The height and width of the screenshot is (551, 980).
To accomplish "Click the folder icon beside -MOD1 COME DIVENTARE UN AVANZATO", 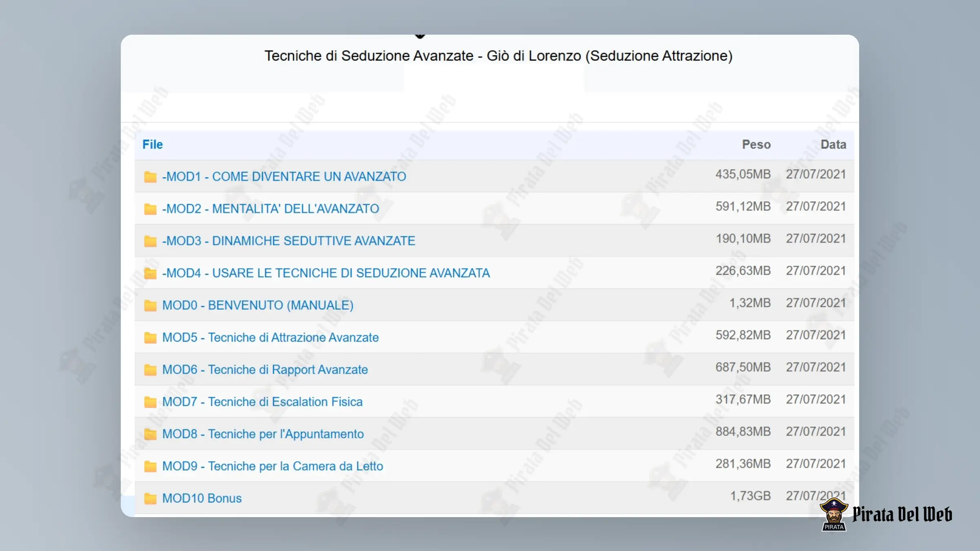I will pos(150,177).
